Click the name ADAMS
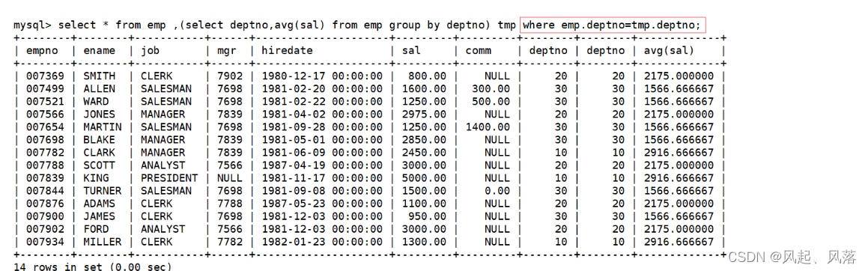 pyautogui.click(x=99, y=204)
